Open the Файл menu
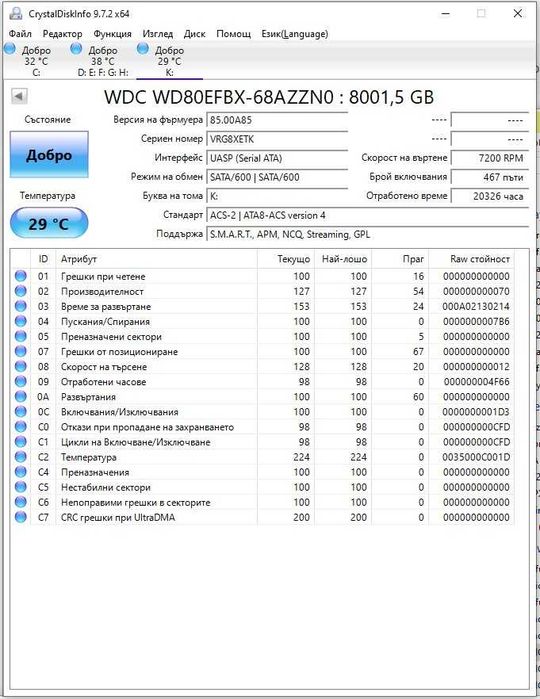The height and width of the screenshot is (699, 540). pyautogui.click(x=20, y=33)
